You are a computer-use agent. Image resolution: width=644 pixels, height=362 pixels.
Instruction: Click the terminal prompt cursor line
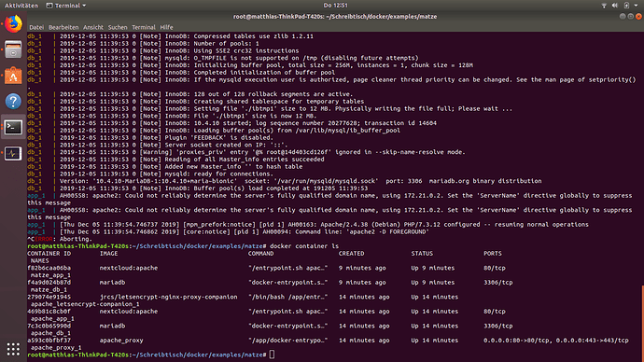pyautogui.click(x=151, y=355)
